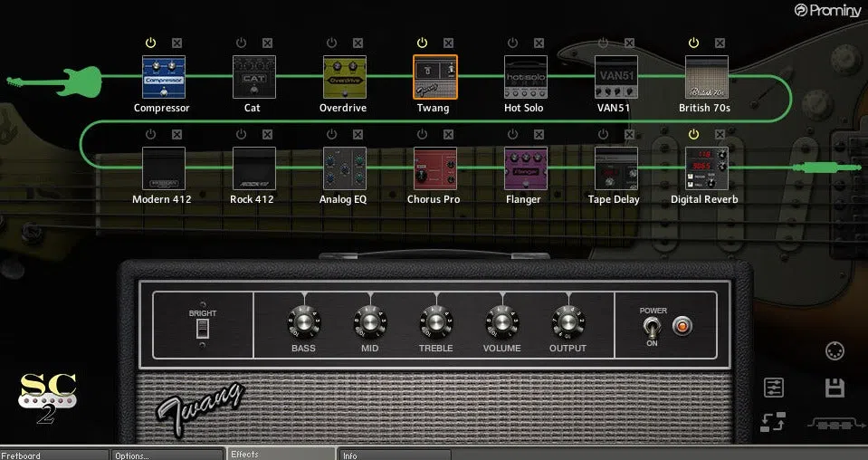The width and height of the screenshot is (868, 460).
Task: Select the British 70s amp thumbnail
Action: pos(706,77)
